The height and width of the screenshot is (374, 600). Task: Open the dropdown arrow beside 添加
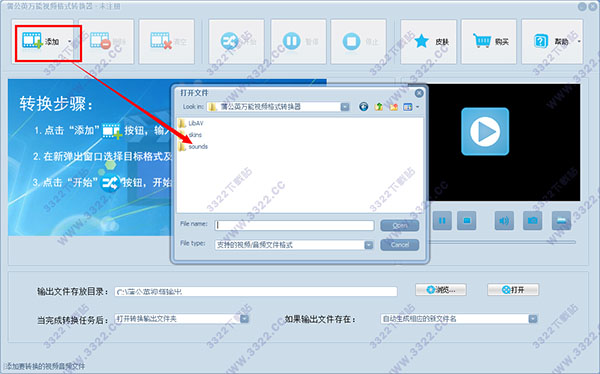coord(70,41)
